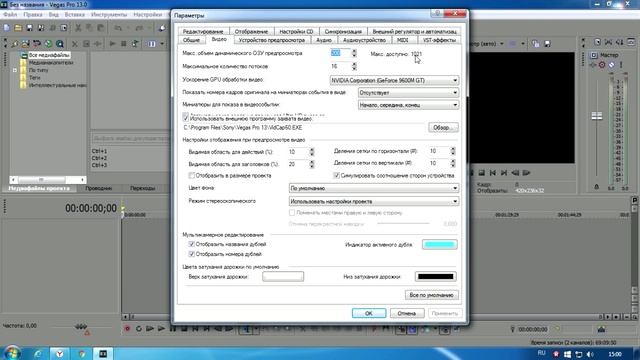Image resolution: width=640 pixels, height=360 pixels.
Task: Click the RU language indicator in tray
Action: [542, 353]
